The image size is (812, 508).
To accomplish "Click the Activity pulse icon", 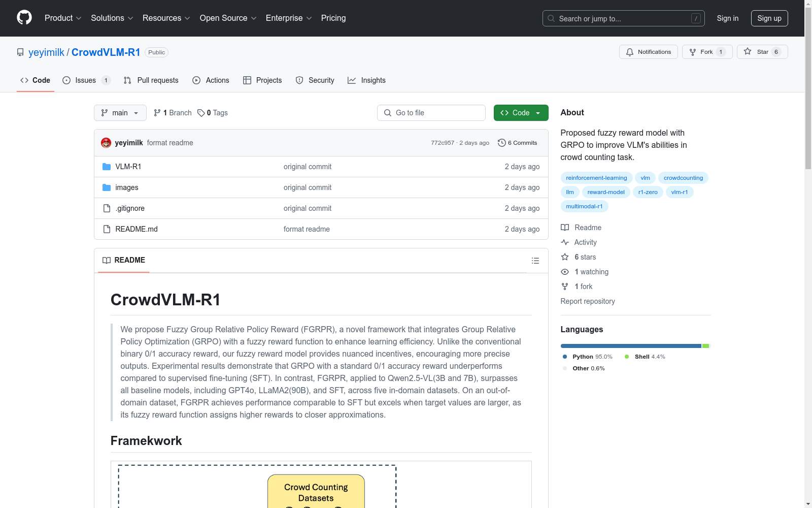I will point(565,242).
